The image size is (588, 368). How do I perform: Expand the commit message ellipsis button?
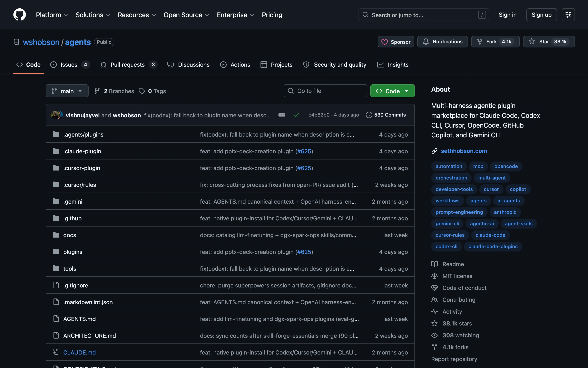[x=282, y=115]
